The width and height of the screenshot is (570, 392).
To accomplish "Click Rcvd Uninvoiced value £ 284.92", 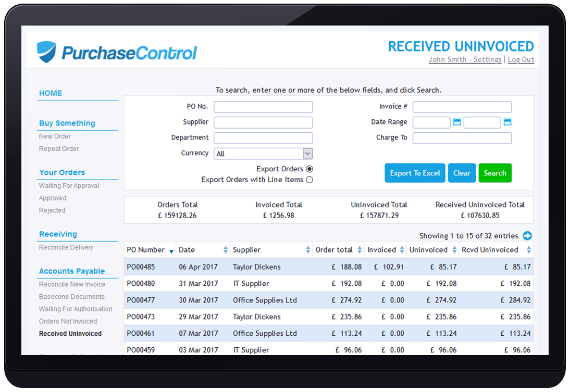I will click(515, 300).
